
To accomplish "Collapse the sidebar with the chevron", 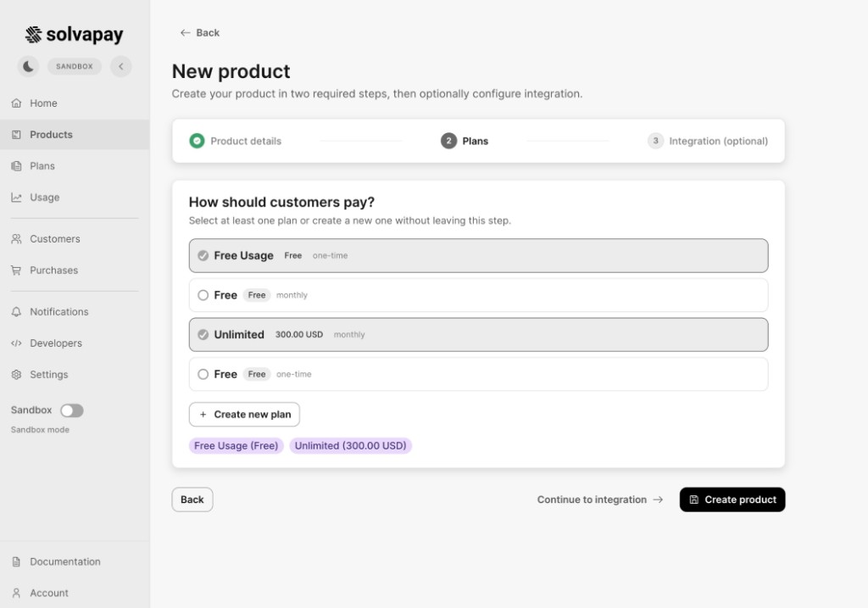I will pos(120,65).
